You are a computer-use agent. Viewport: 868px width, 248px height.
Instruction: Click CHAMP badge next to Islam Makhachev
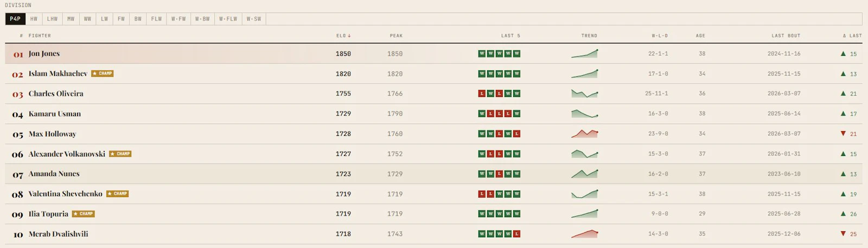(x=102, y=74)
